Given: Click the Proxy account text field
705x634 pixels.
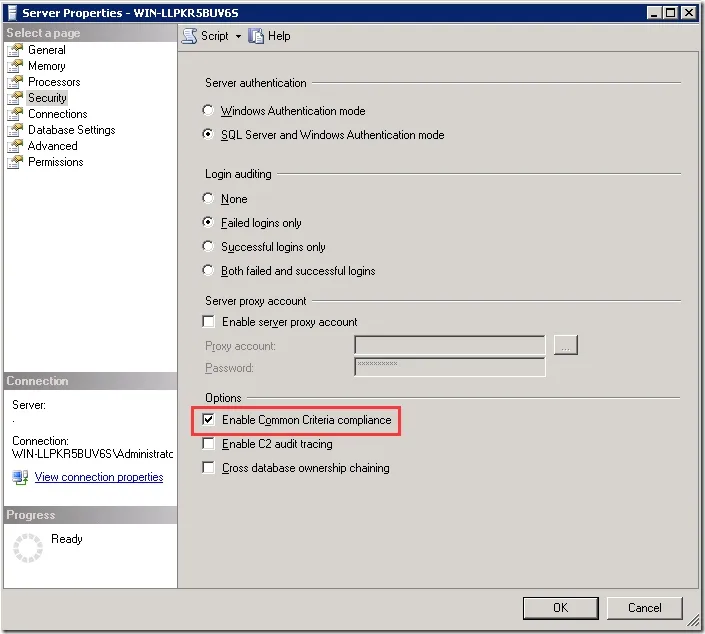Looking at the screenshot, I should point(450,345).
